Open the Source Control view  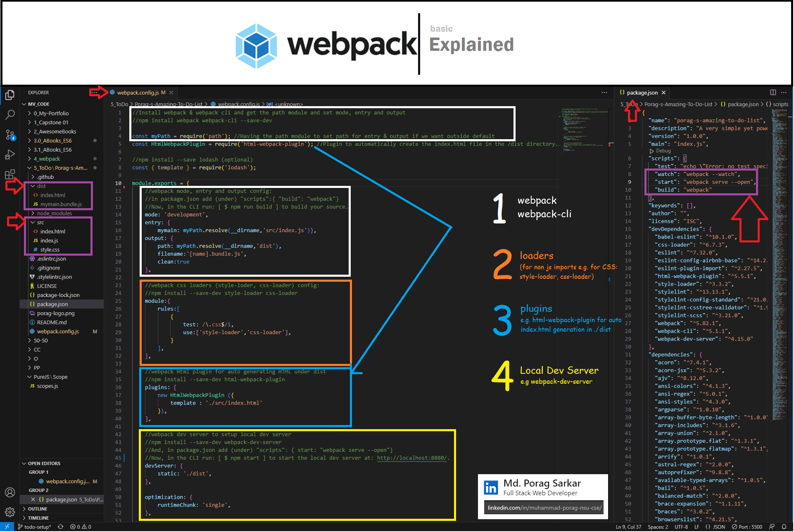click(x=10, y=135)
